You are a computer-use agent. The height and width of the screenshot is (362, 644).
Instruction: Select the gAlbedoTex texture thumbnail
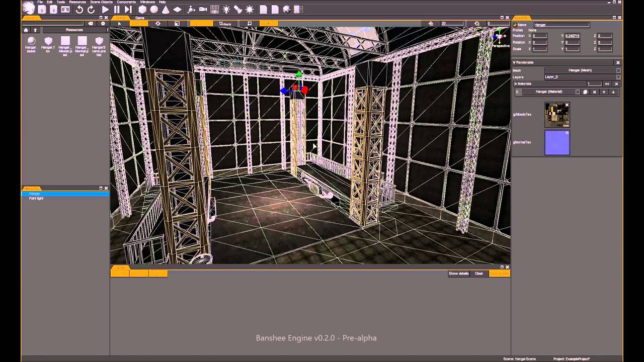coord(557,115)
